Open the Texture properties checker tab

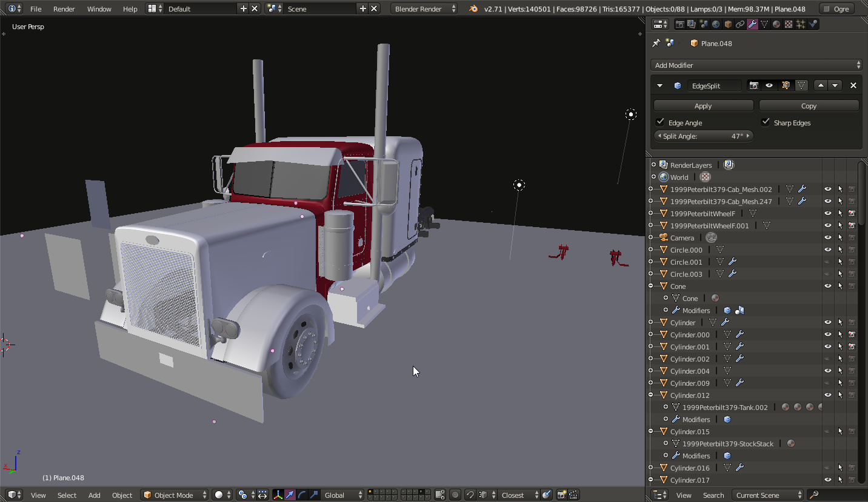(x=789, y=24)
